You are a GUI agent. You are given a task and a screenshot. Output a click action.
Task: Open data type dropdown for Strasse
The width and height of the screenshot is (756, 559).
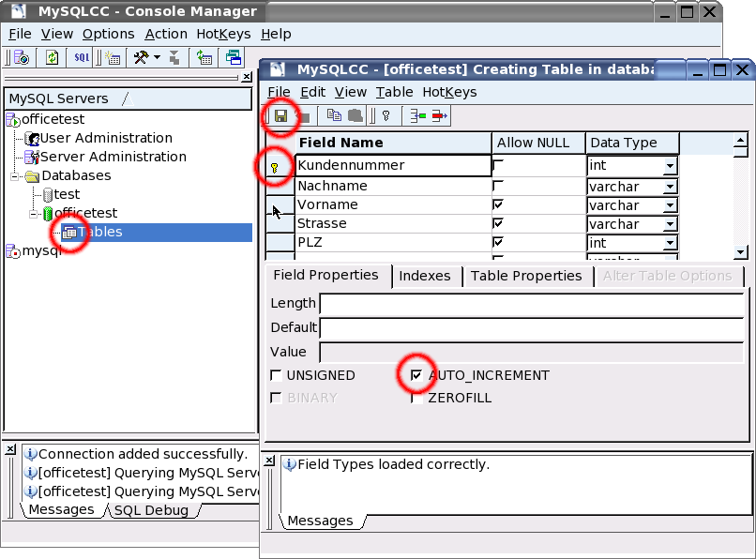tap(670, 224)
